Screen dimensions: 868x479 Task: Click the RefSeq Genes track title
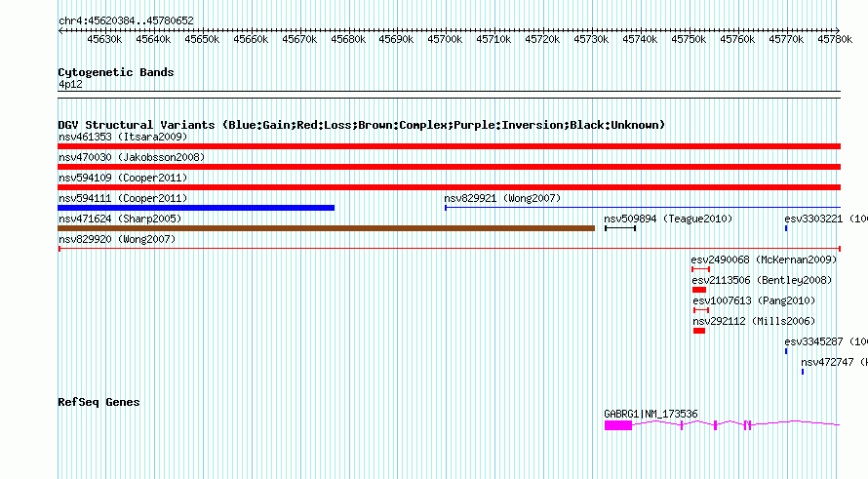point(99,403)
